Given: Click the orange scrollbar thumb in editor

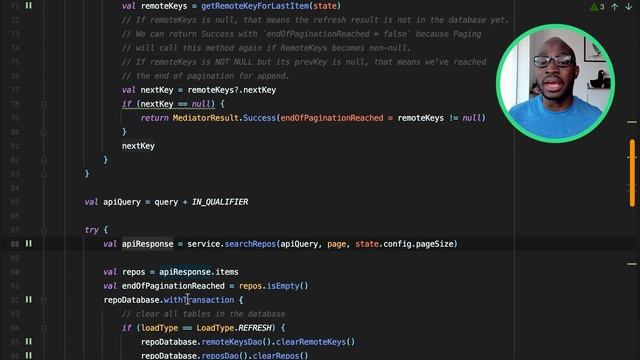Looking at the screenshot, I should (632, 173).
